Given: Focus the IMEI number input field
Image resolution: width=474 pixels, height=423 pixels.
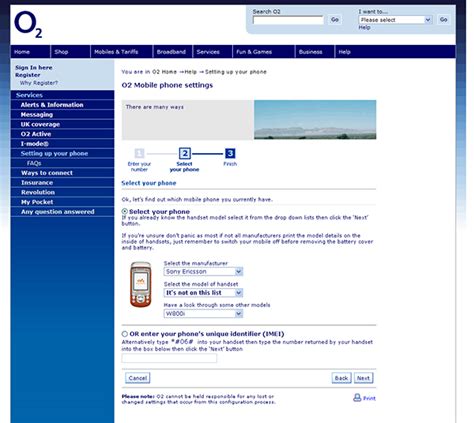Looking at the screenshot, I should [x=169, y=358].
